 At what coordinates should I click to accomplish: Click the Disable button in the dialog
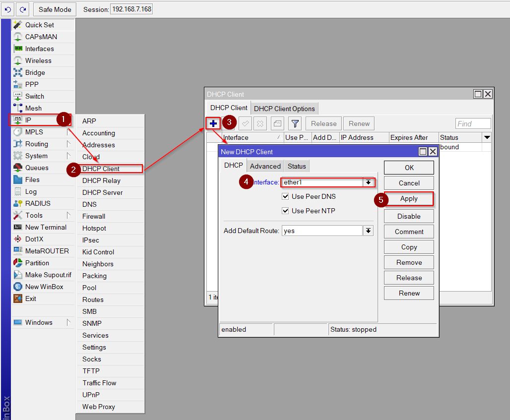click(x=409, y=216)
